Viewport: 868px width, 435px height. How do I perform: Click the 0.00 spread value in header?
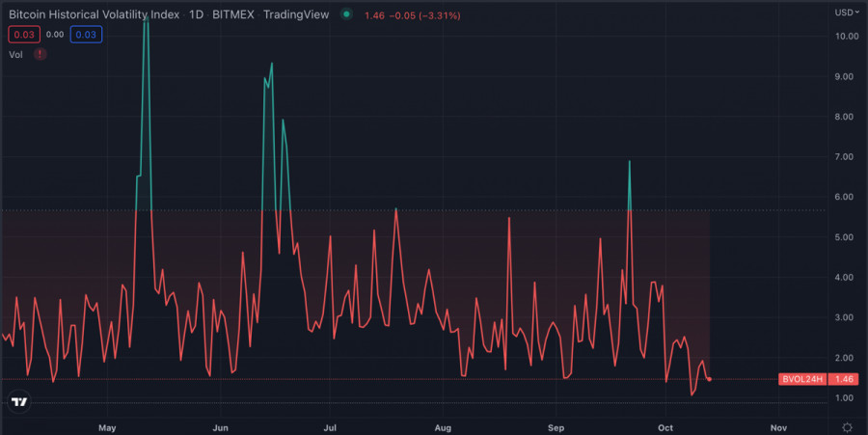(55, 35)
